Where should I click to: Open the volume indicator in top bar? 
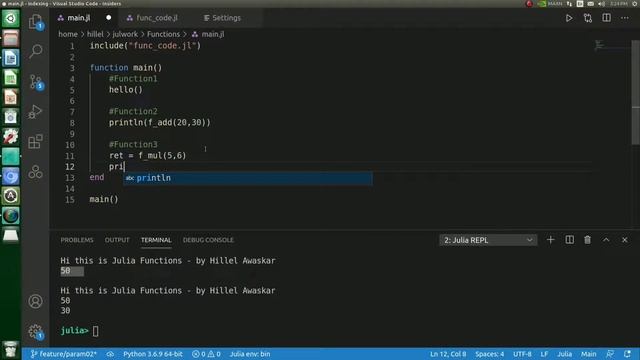(601, 4)
